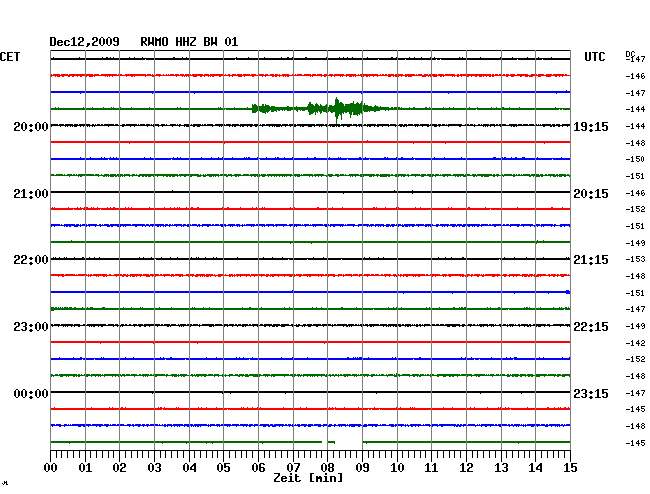This screenshot has width=650, height=494.
Task: Click minute tick label 10
Action: tap(397, 468)
